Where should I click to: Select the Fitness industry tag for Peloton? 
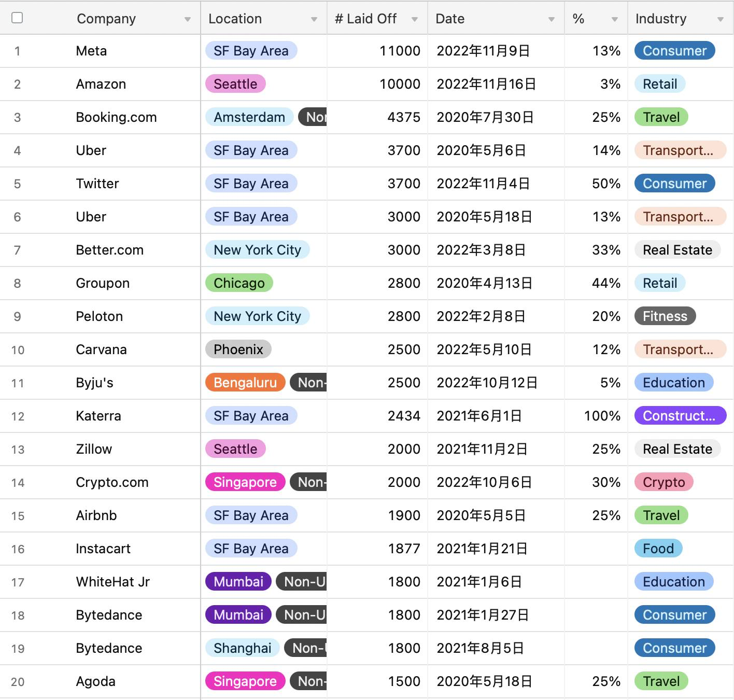665,316
